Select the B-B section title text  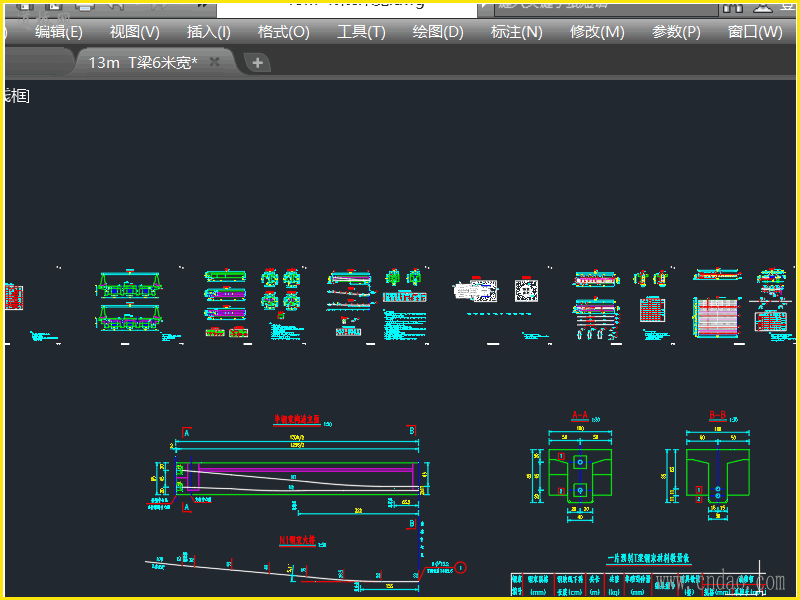(x=718, y=416)
